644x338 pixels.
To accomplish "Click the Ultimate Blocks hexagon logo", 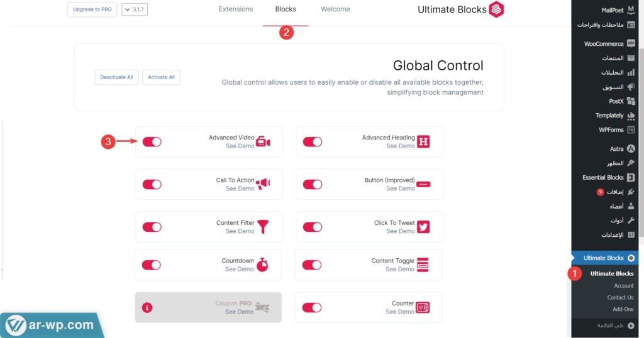I will point(497,10).
